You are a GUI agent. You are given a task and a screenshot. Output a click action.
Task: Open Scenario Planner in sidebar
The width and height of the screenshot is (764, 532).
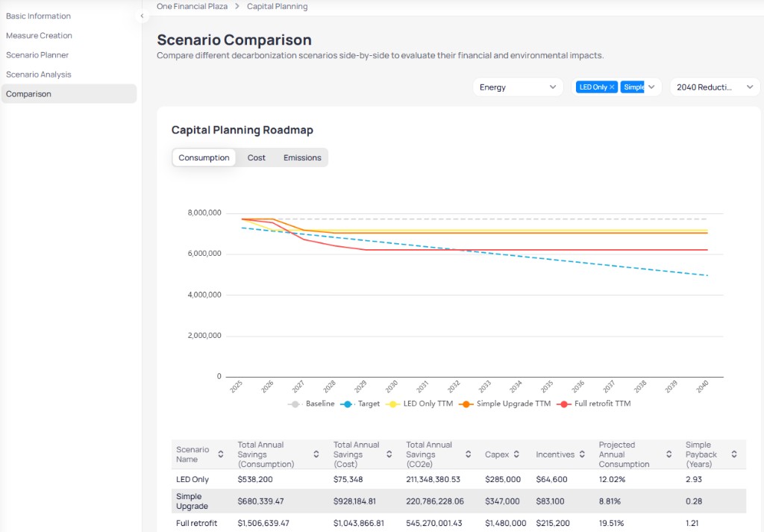click(x=37, y=55)
